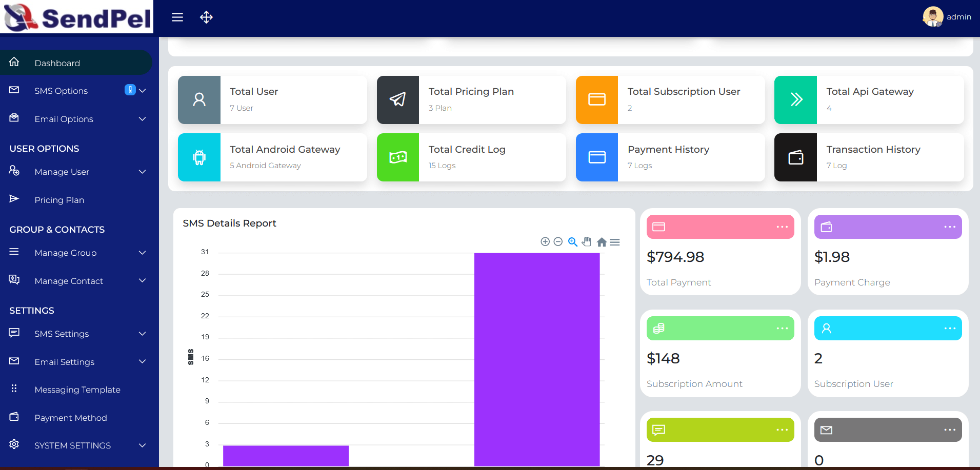
Task: Toggle the hamburger sidebar menu
Action: point(177,17)
